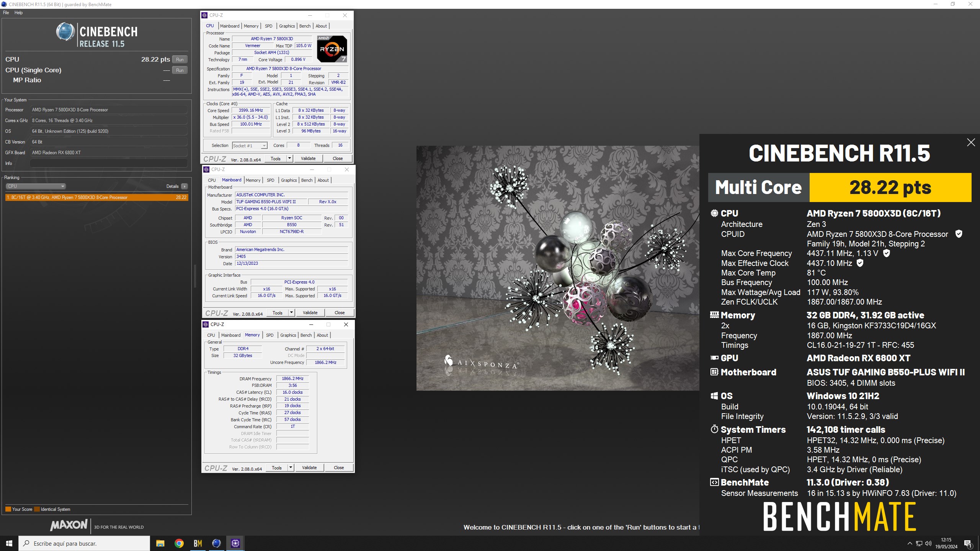Click the CPU-Z title icon of the middle window

(x=206, y=170)
